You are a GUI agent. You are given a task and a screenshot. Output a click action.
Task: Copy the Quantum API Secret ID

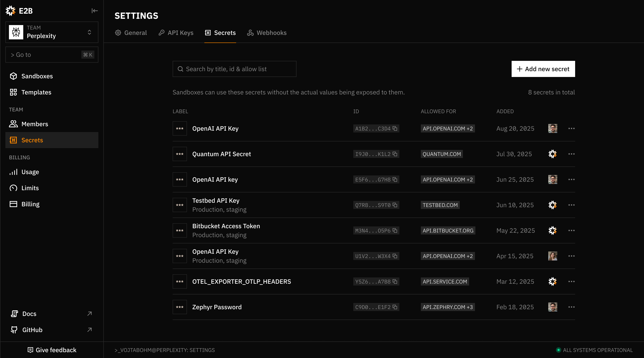(x=395, y=154)
